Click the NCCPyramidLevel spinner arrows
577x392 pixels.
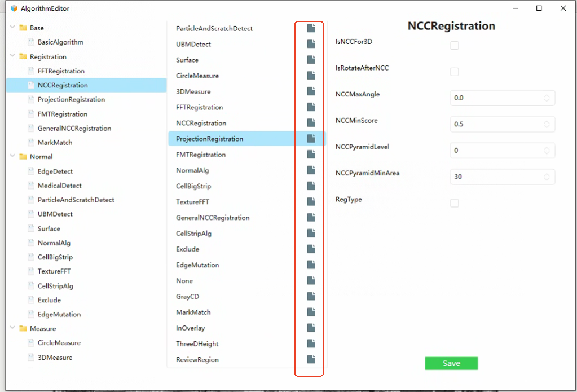(x=547, y=151)
